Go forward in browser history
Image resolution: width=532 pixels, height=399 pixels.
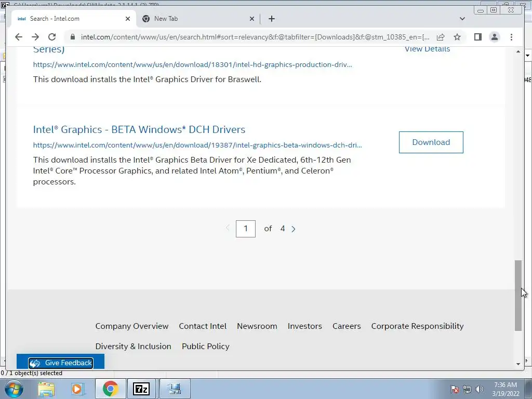click(35, 37)
